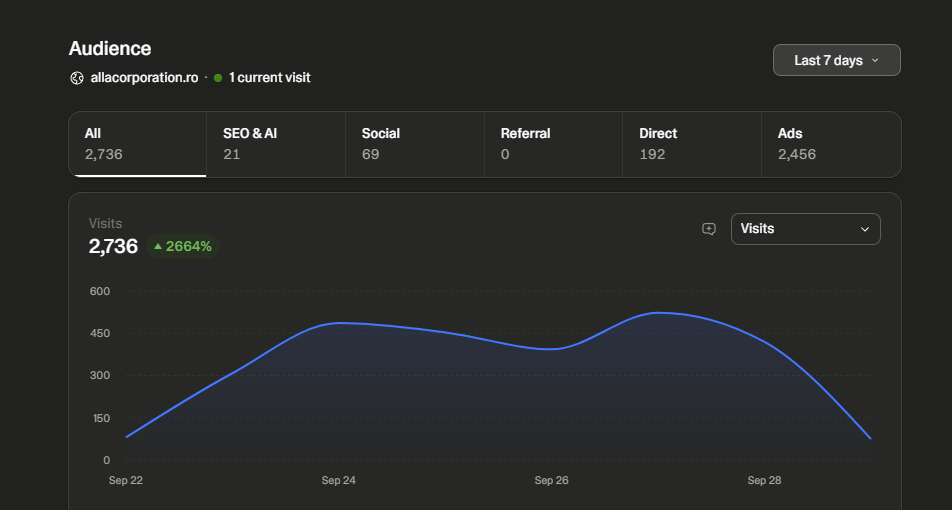Click the 600 y-axis label
This screenshot has height=510, width=952.
point(100,291)
